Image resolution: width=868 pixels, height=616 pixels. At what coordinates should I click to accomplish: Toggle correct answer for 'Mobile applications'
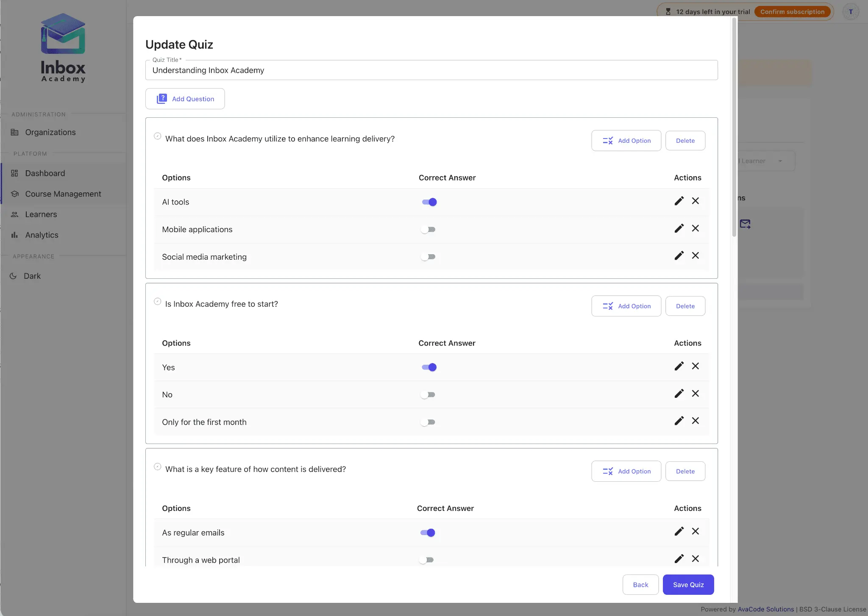pos(428,230)
